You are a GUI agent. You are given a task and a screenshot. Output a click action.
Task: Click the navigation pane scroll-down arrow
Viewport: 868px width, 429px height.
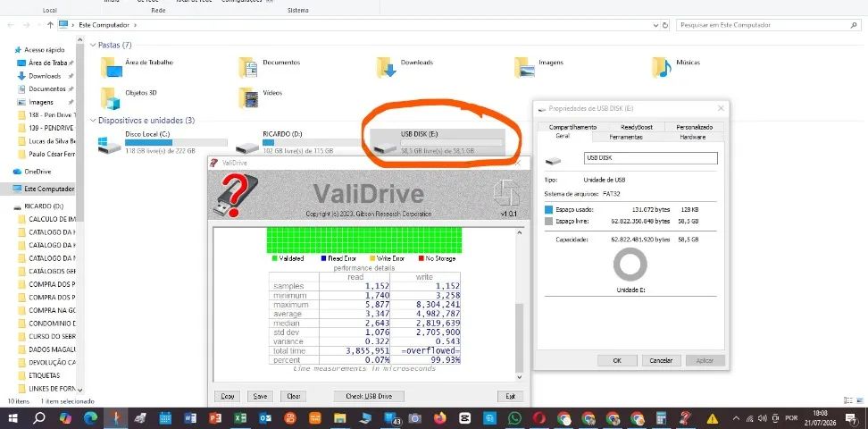click(79, 390)
